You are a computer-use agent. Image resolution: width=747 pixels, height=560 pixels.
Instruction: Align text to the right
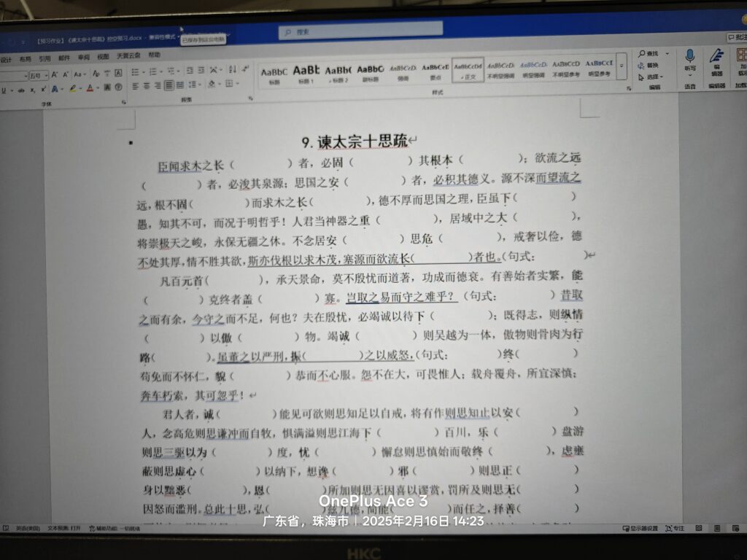click(x=158, y=86)
